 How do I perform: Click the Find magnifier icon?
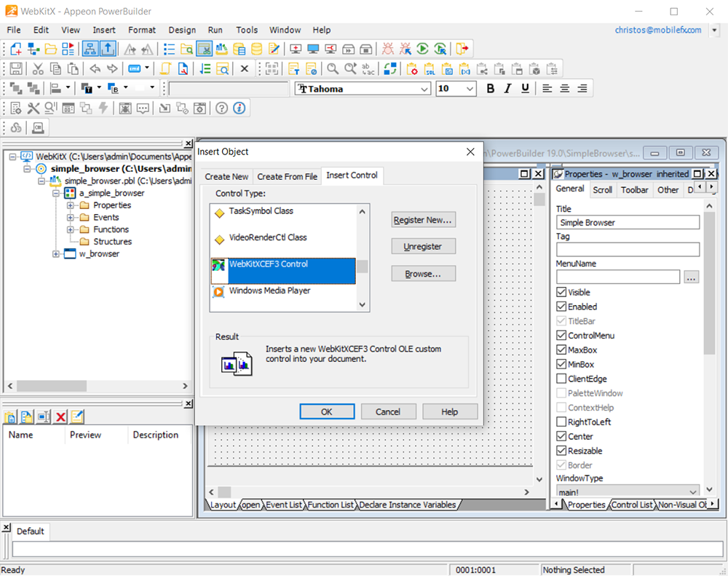coord(333,69)
